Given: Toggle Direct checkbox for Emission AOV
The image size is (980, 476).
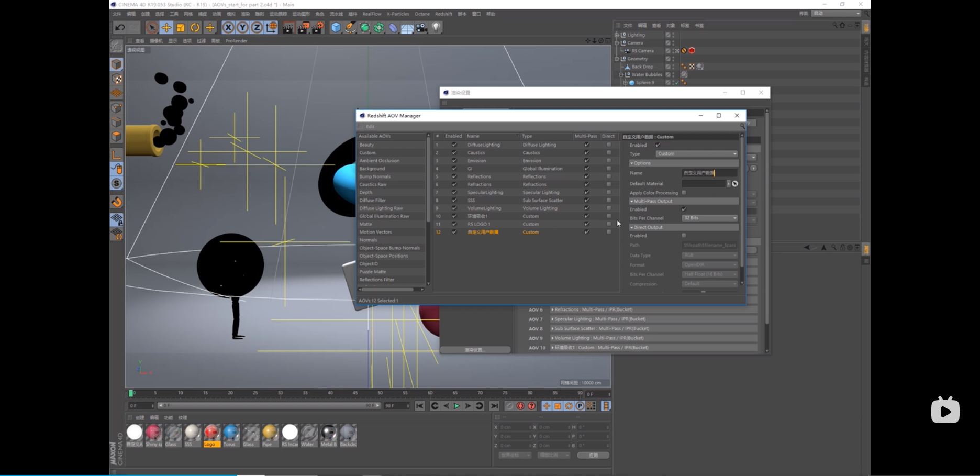Looking at the screenshot, I should (x=608, y=161).
